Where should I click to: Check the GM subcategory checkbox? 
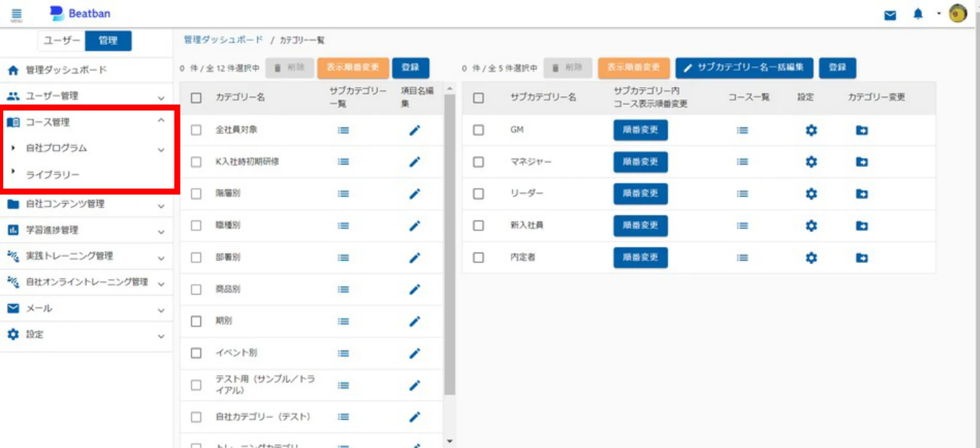478,130
